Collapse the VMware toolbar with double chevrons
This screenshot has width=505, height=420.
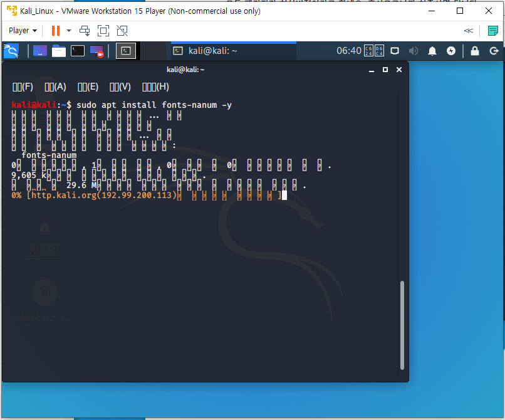[468, 31]
